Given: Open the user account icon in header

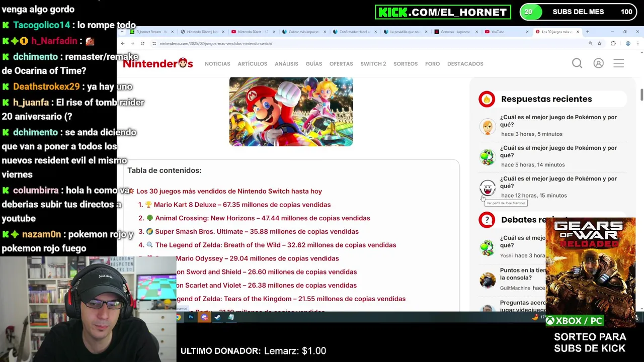Looking at the screenshot, I should 598,63.
